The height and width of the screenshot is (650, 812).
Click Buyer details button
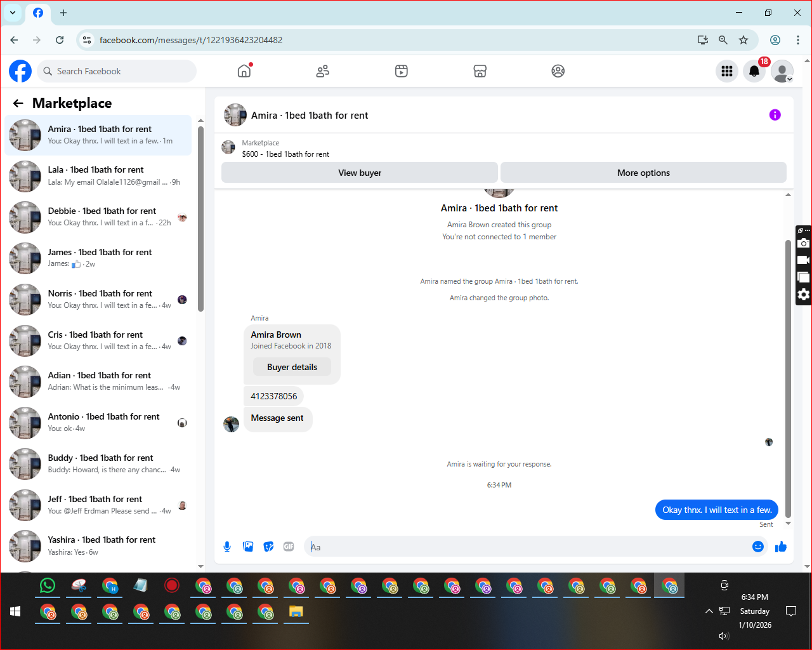292,367
